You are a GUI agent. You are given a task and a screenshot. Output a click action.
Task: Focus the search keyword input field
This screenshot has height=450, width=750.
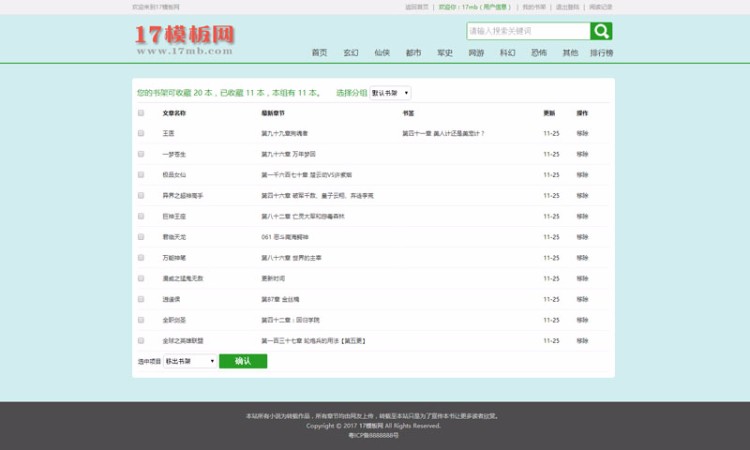click(529, 31)
